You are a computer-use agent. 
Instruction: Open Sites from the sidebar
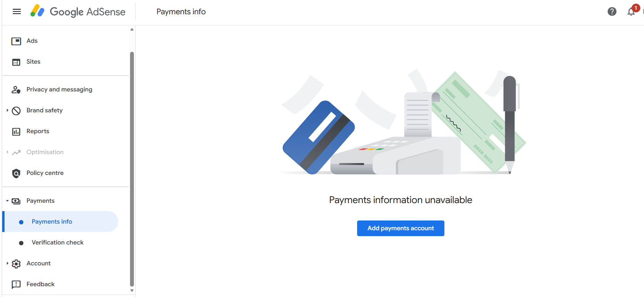(33, 62)
